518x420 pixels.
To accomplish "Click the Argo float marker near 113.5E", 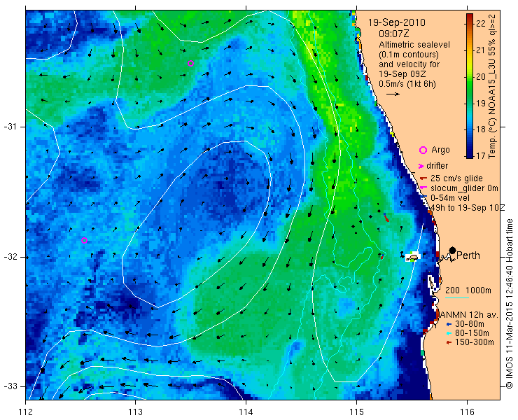I will click(190, 64).
